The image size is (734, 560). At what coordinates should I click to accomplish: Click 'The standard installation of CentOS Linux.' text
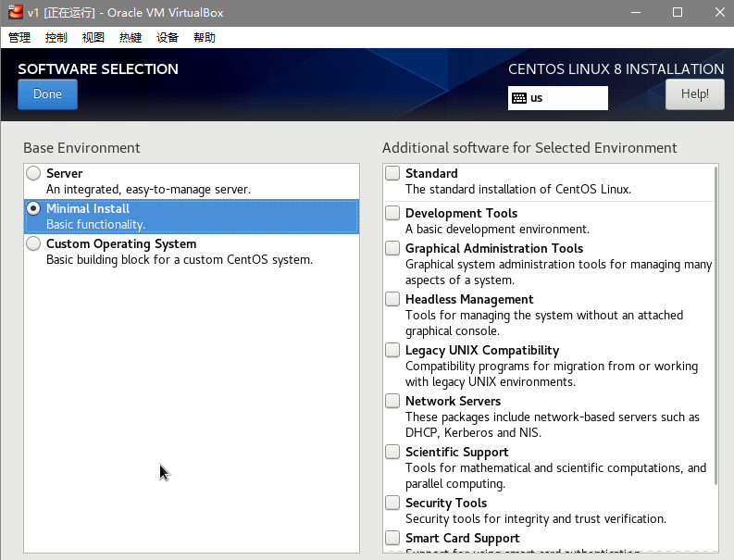(518, 190)
